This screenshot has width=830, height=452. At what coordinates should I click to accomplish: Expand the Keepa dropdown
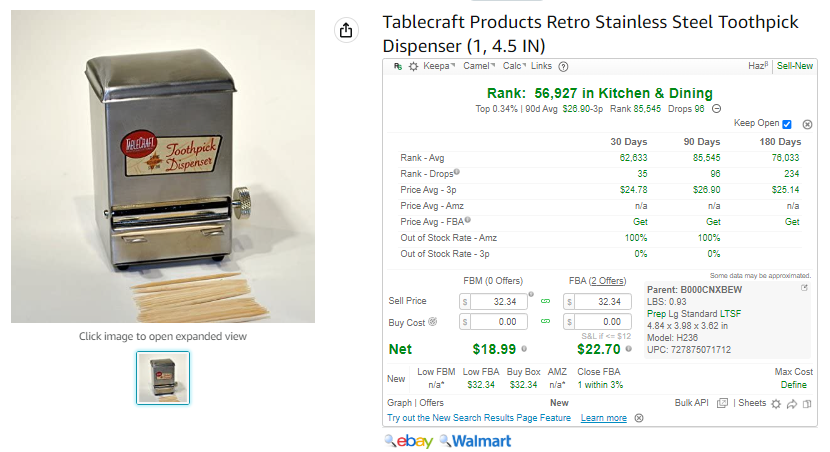(x=439, y=66)
